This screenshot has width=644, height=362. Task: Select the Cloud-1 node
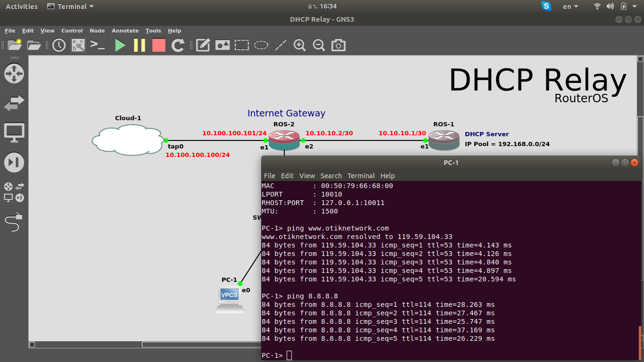pyautogui.click(x=128, y=140)
